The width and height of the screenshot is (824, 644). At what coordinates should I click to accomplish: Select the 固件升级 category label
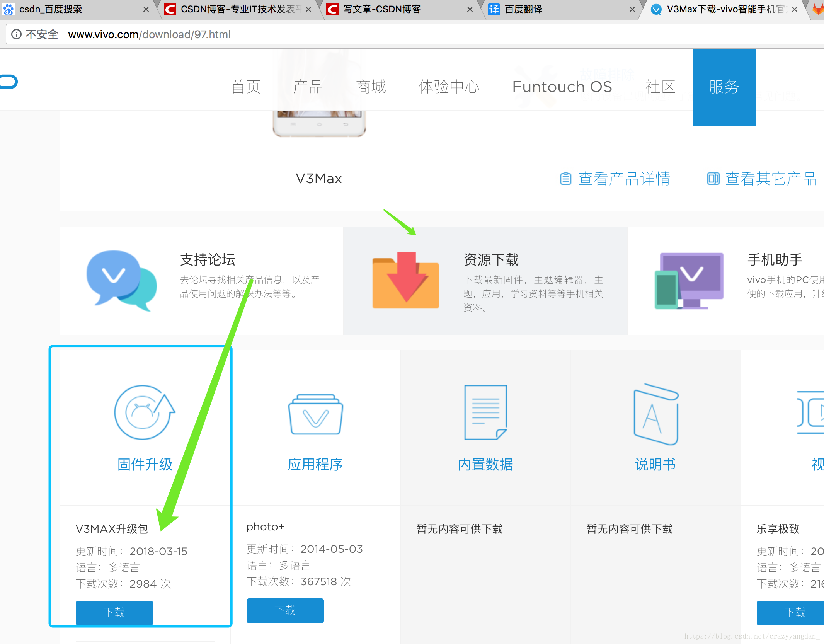pyautogui.click(x=145, y=465)
